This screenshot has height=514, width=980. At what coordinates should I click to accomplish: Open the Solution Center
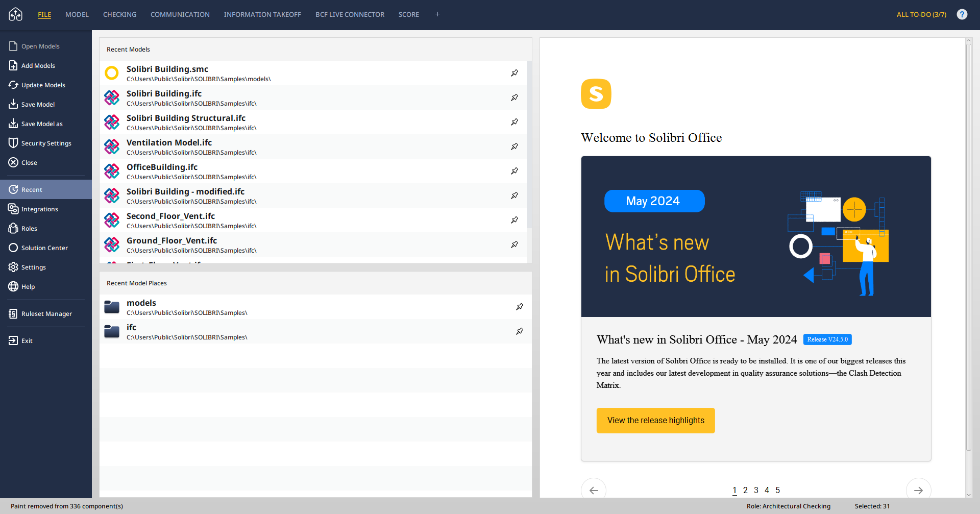click(44, 248)
